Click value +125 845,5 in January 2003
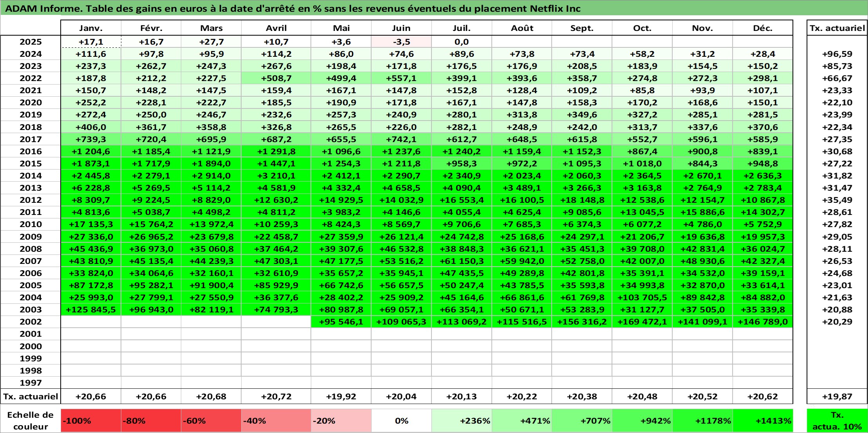The image size is (868, 433). click(91, 310)
